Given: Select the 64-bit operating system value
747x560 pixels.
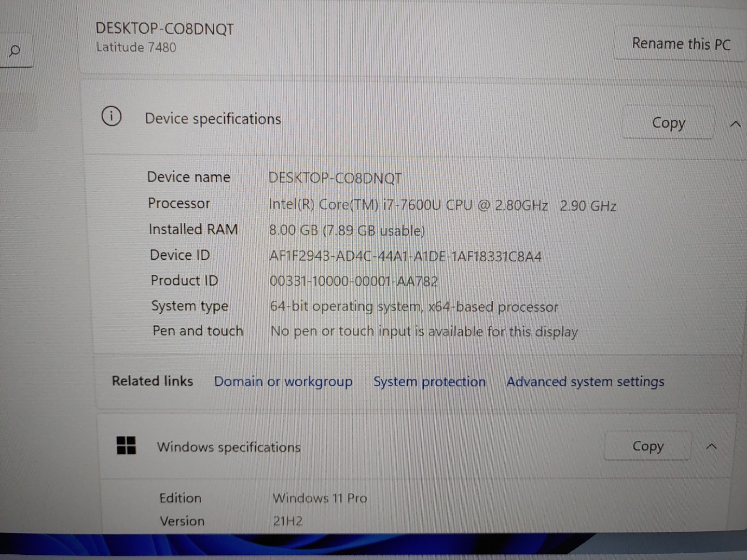Looking at the screenshot, I should pos(414,307).
